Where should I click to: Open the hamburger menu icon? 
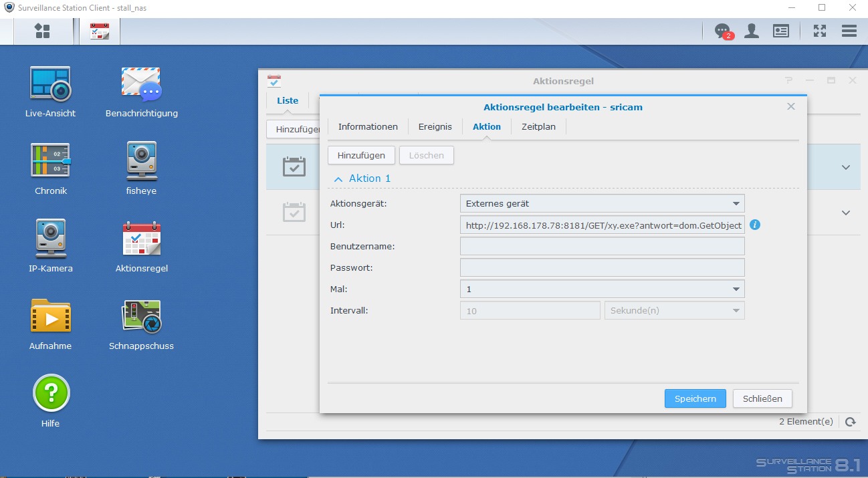click(849, 31)
